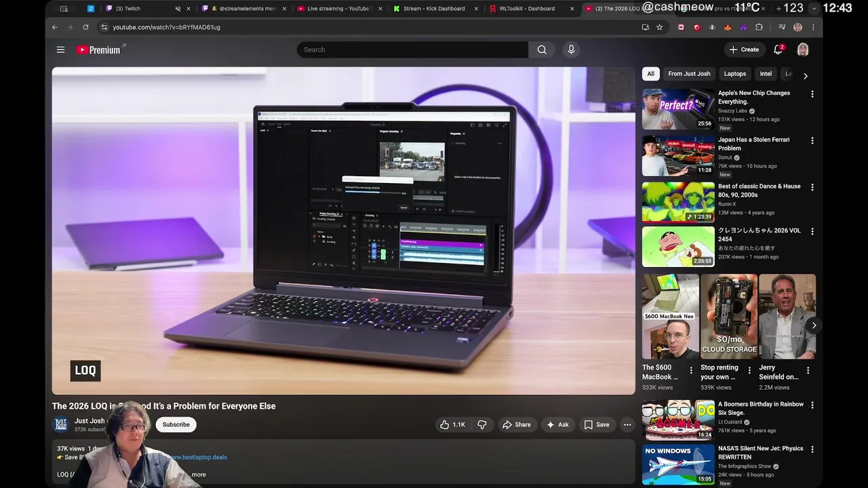The height and width of the screenshot is (488, 868).
Task: Open options for A Boomers Birthday video
Action: pos(812,405)
